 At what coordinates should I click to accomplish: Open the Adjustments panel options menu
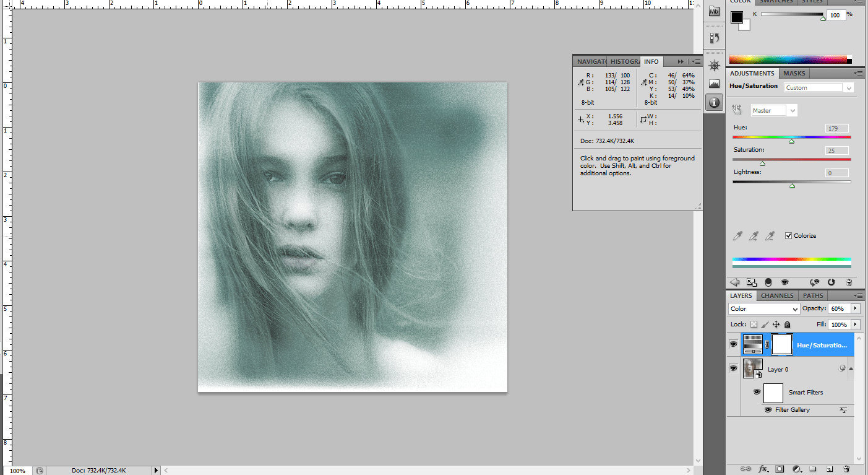point(859,73)
